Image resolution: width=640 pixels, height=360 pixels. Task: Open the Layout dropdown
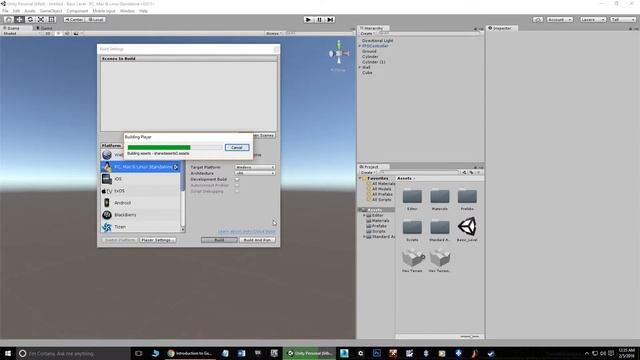pyautogui.click(x=623, y=20)
